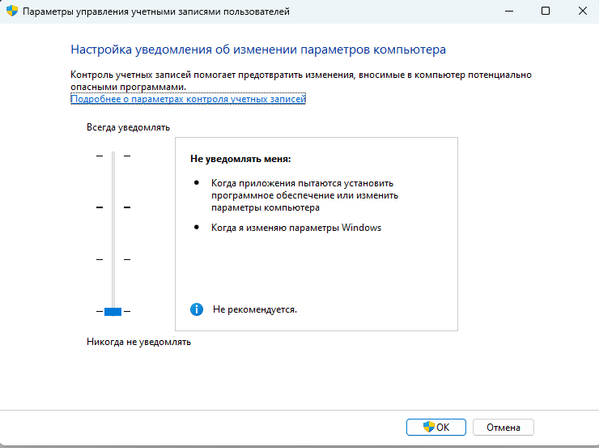The image size is (599, 448).
Task: Close the window with the X icon
Action: click(x=583, y=11)
